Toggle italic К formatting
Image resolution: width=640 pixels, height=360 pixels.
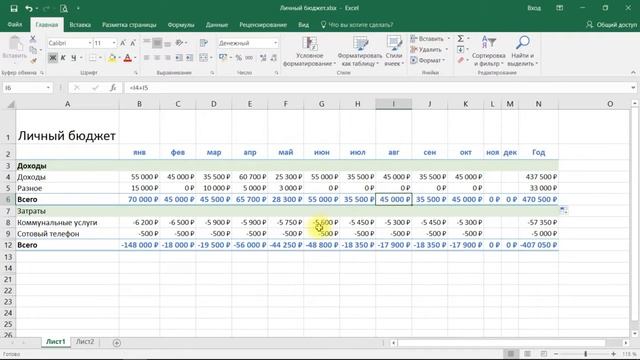(x=63, y=58)
